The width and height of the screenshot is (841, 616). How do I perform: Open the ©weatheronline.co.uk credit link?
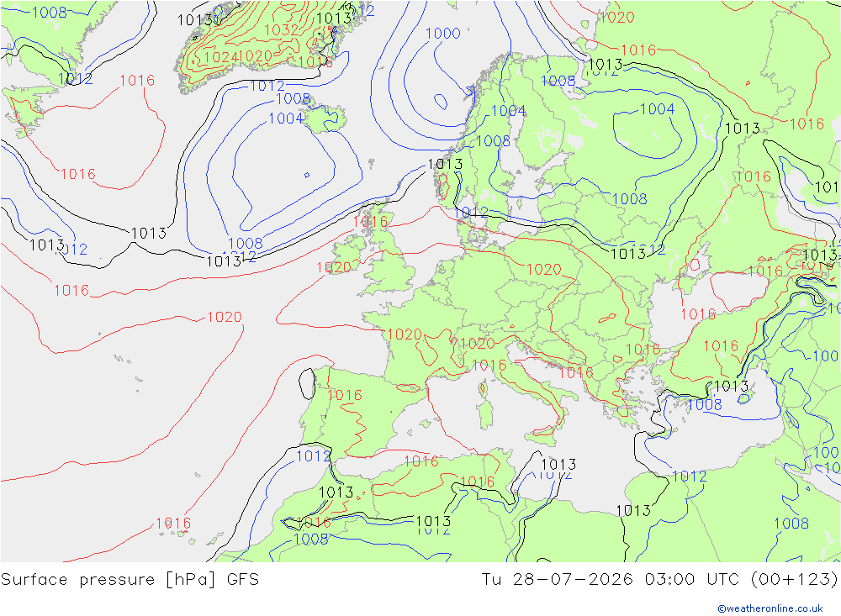[770, 608]
